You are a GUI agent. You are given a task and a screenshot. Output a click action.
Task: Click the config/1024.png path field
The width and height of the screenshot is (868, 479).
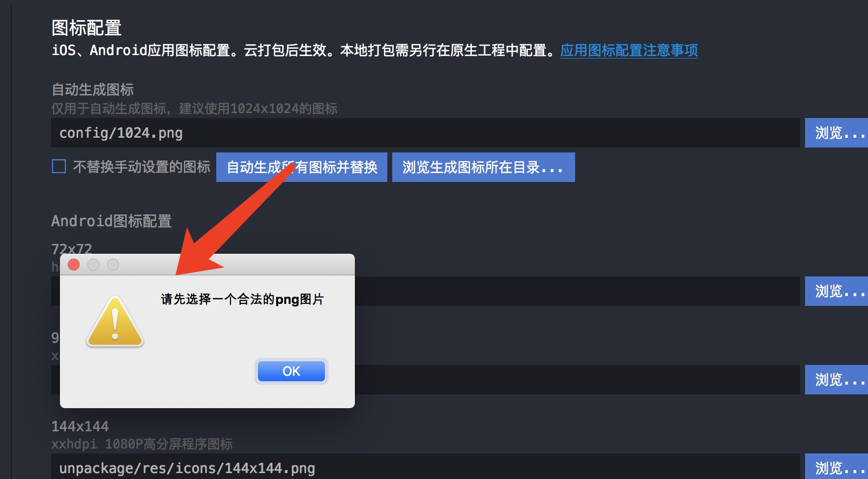pyautogui.click(x=426, y=133)
